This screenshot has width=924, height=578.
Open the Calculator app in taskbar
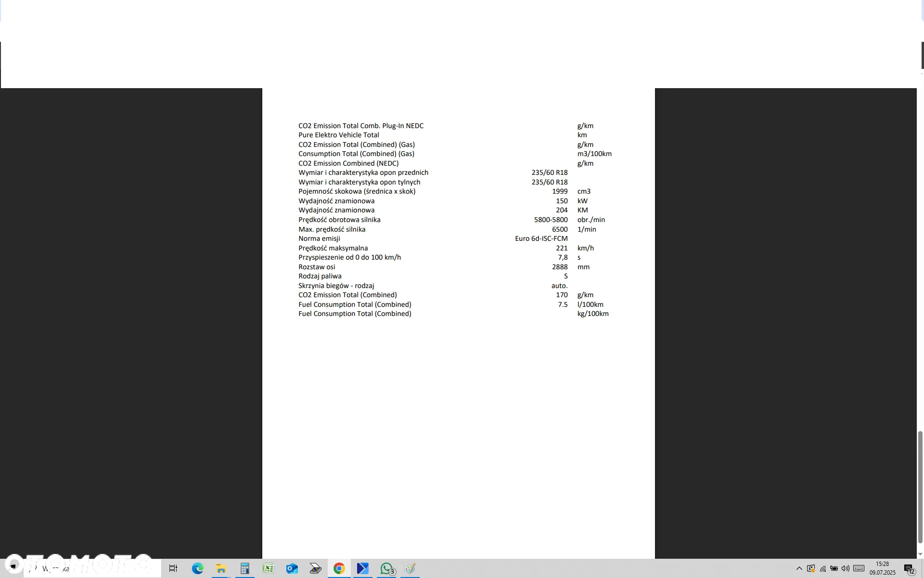[x=244, y=568]
